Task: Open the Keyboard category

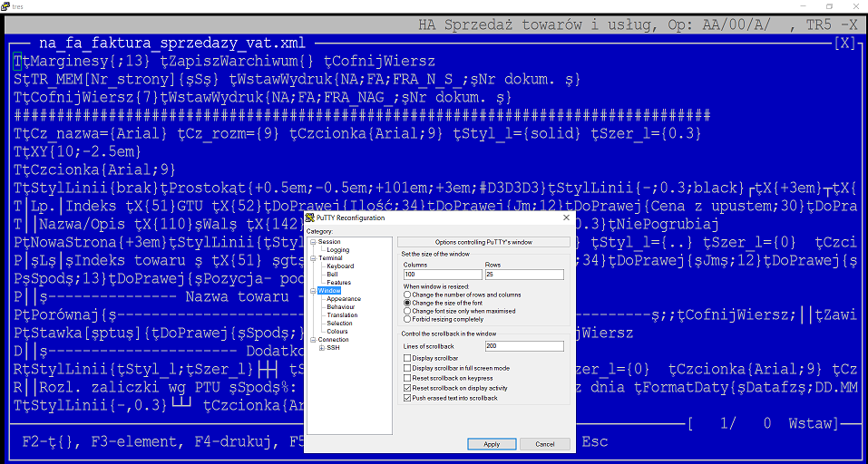Action: point(340,266)
